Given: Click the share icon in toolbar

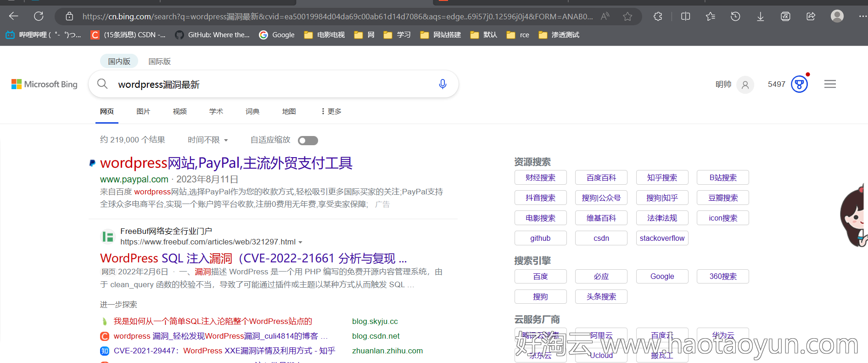Looking at the screenshot, I should pyautogui.click(x=811, y=17).
